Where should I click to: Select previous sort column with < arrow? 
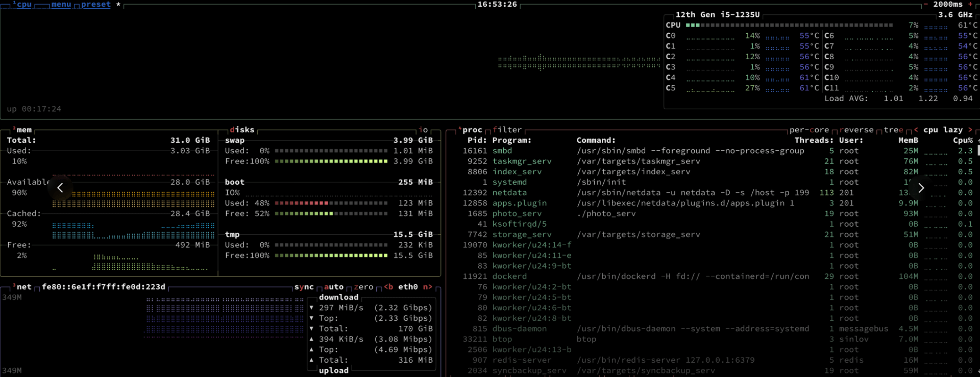click(x=916, y=130)
